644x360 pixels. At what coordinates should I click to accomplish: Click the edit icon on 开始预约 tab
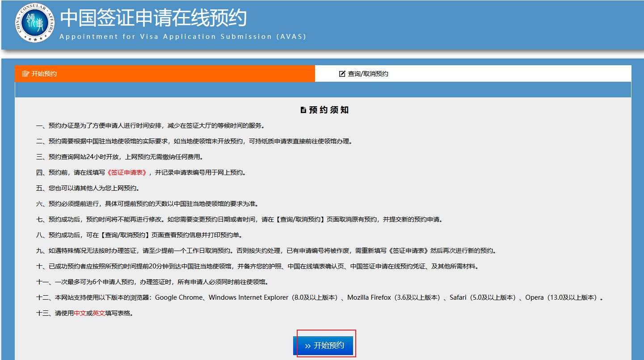25,74
